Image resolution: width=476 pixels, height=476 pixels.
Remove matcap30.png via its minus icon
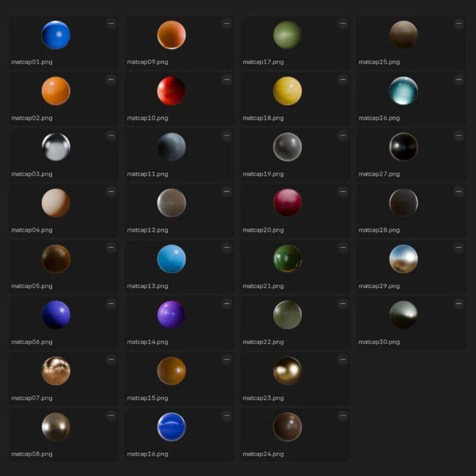point(459,304)
